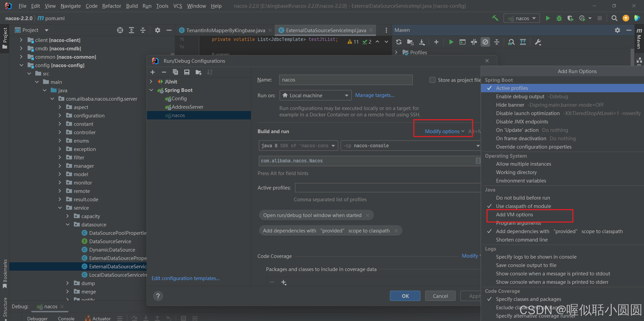The image size is (644, 321).
Task: Collapse Spring Boot configurations node
Action: (x=151, y=90)
